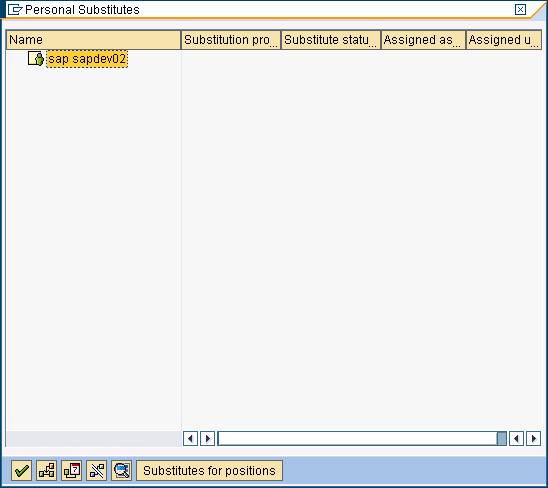
Task: Click the Substitution pro... column header
Action: pyautogui.click(x=231, y=40)
